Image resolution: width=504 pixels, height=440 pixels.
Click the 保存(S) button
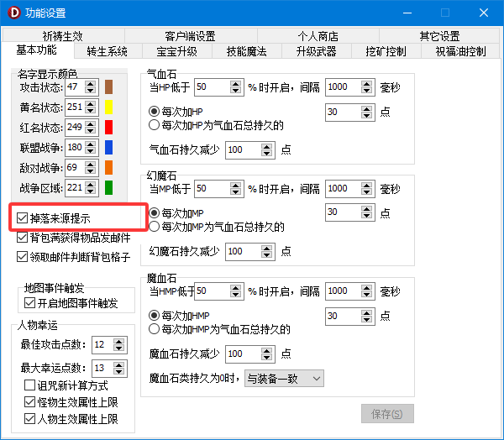point(387,414)
